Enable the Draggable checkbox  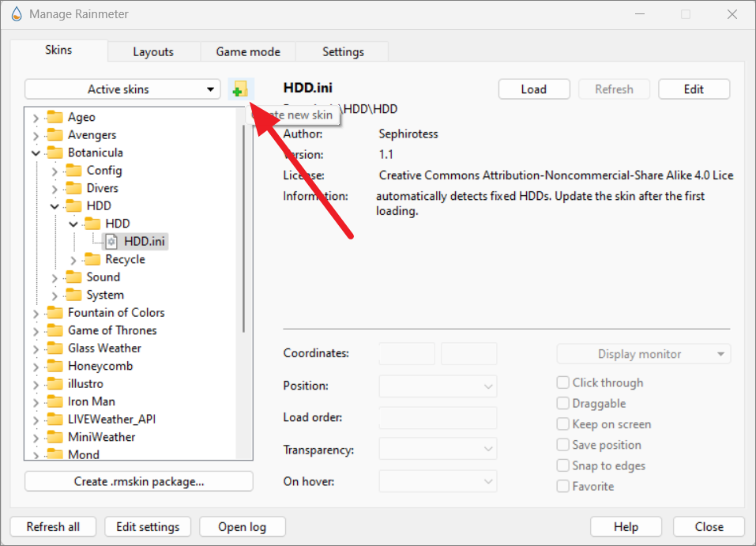pos(562,403)
